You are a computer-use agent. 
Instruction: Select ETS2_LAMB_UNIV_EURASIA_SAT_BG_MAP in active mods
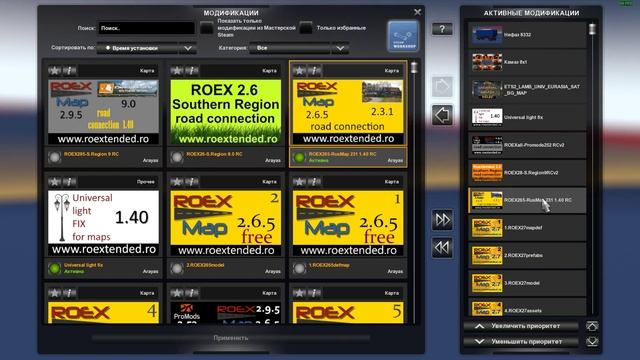[527, 90]
